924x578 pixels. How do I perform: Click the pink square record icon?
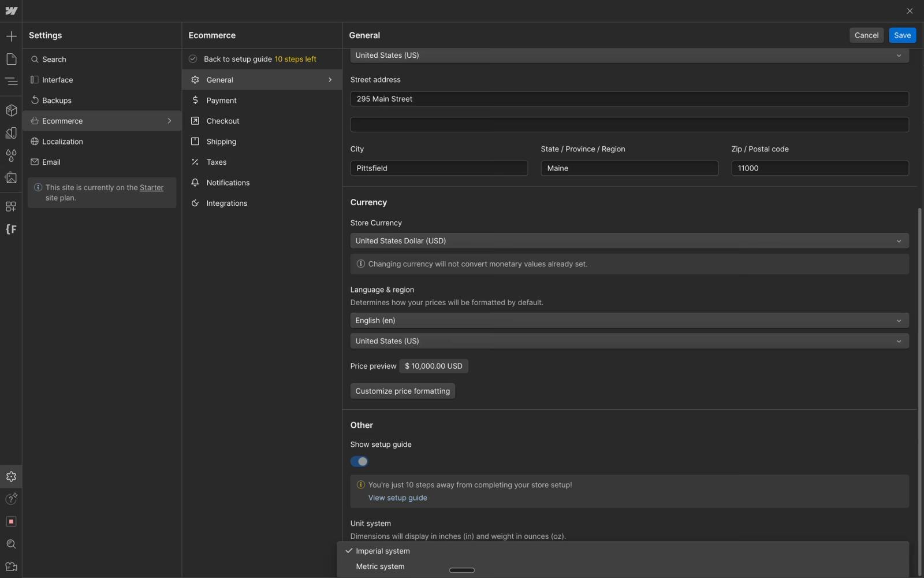pos(11,521)
